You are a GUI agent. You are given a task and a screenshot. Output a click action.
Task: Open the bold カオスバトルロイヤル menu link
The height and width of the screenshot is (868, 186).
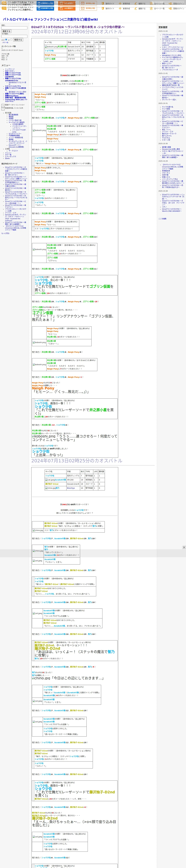click(x=13, y=86)
